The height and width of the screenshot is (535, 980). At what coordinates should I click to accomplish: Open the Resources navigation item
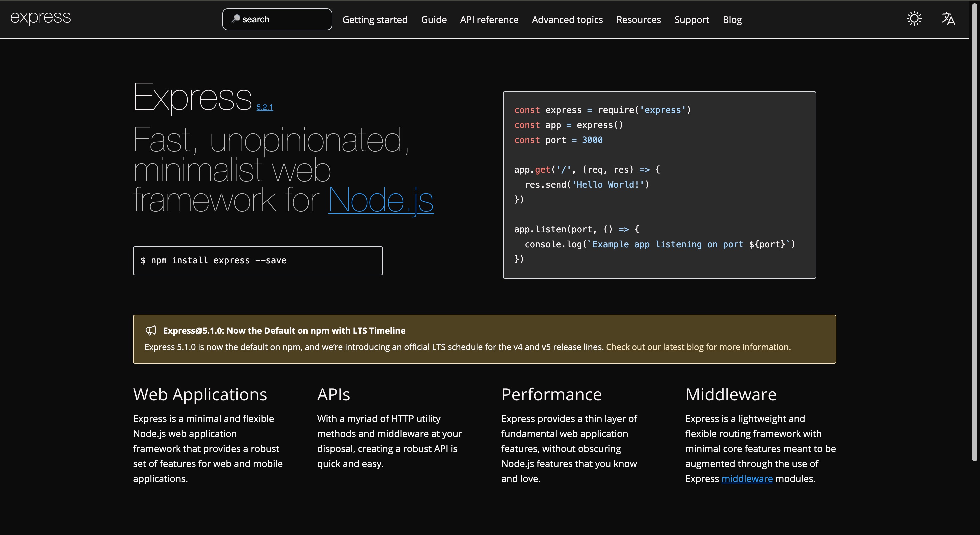coord(638,20)
